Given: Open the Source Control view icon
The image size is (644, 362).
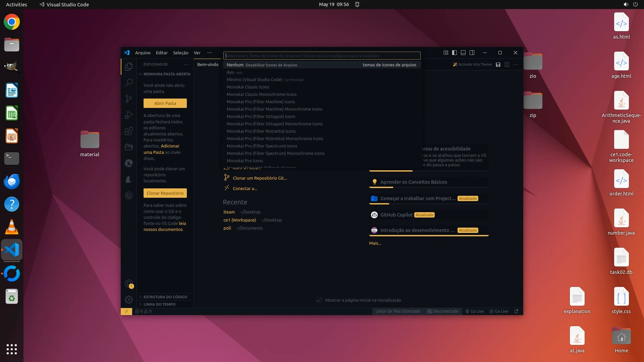Looking at the screenshot, I should coord(129,99).
